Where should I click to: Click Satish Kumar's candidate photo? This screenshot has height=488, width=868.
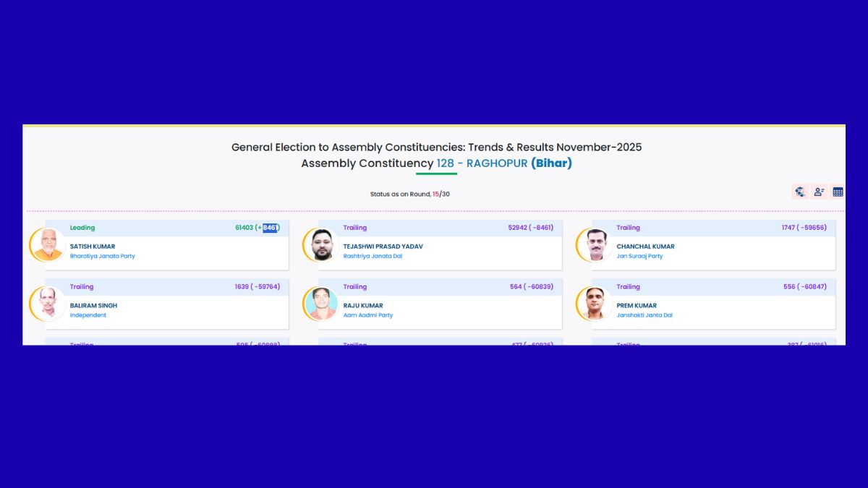pos(47,244)
